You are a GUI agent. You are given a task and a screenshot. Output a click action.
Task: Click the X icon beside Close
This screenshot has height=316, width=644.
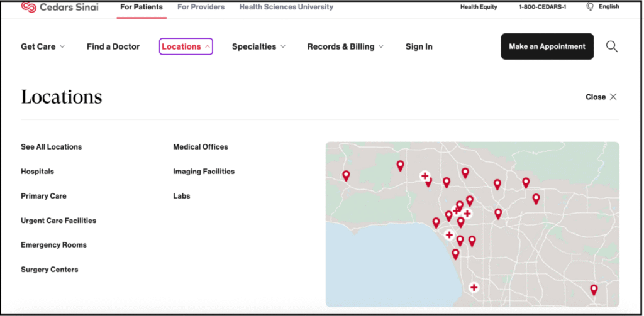point(613,97)
